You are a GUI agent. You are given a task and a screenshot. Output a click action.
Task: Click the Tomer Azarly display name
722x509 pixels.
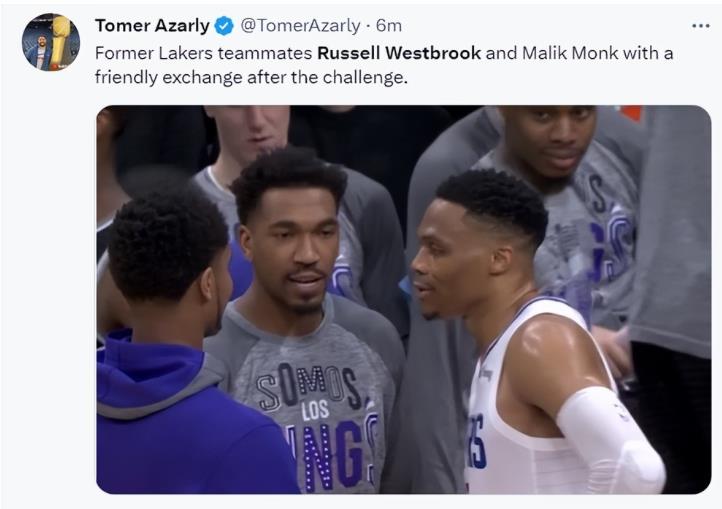(x=152, y=26)
